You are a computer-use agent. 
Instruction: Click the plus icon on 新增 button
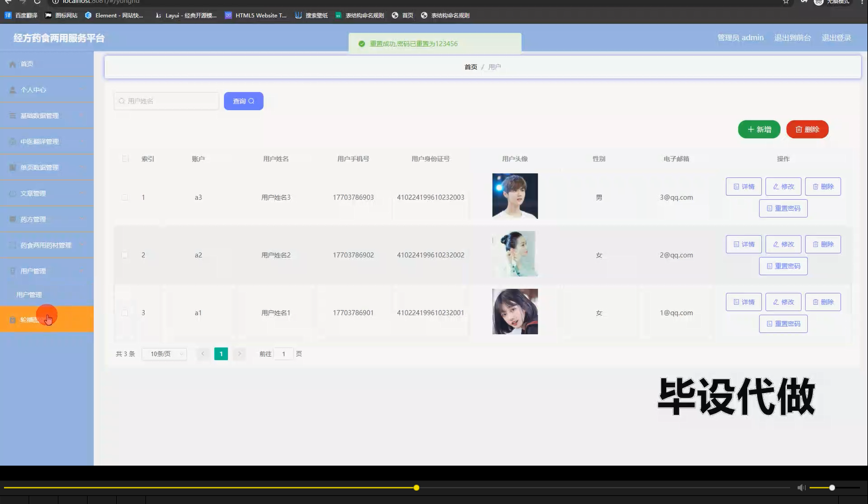(x=751, y=129)
